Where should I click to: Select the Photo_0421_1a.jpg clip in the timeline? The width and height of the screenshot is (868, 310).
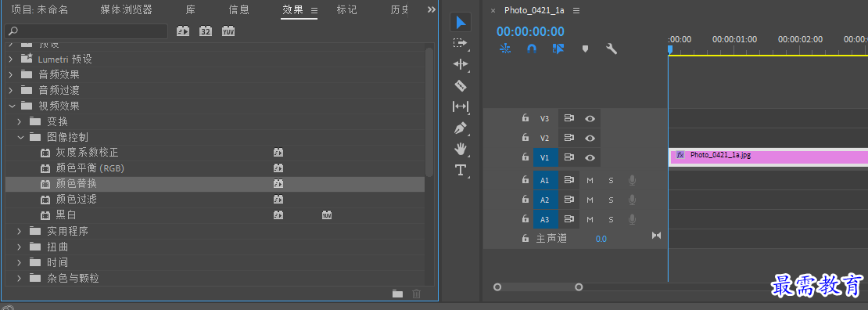769,157
